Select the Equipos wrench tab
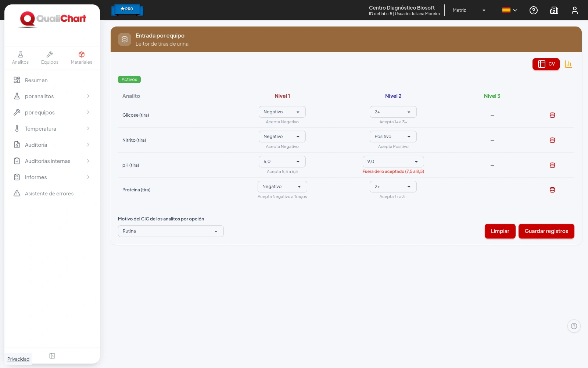 tap(50, 58)
